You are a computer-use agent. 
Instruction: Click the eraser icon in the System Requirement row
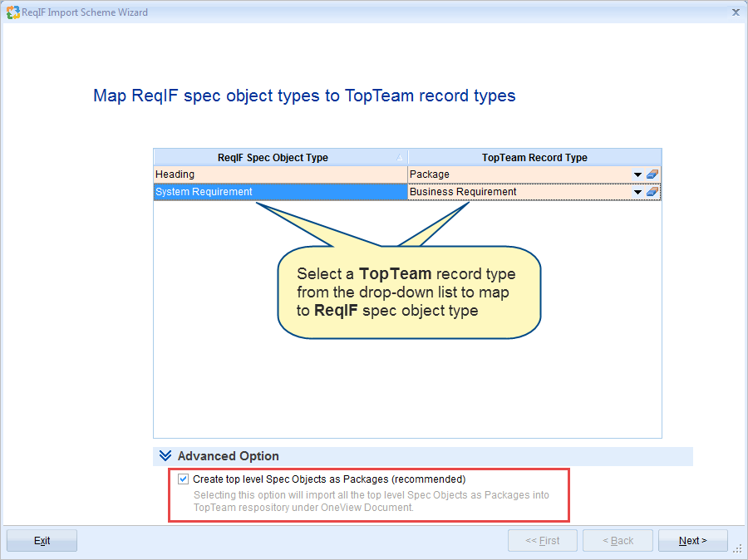[x=652, y=192]
